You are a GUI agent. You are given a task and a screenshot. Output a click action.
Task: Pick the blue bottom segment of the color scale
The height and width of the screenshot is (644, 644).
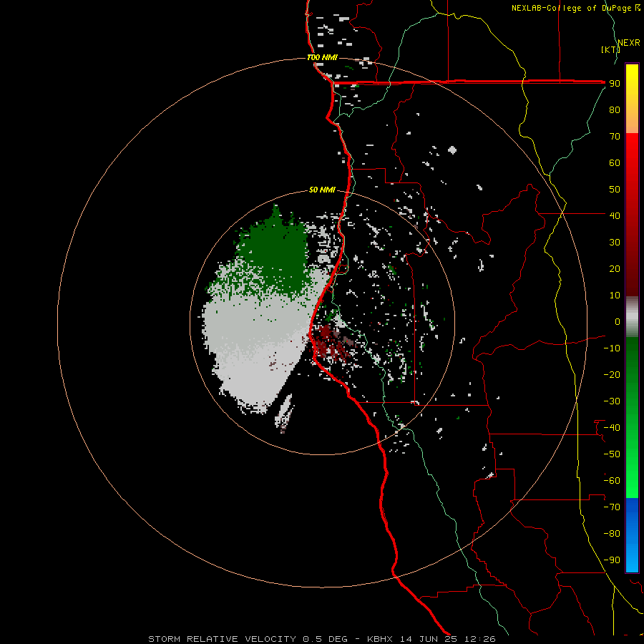(x=632, y=535)
